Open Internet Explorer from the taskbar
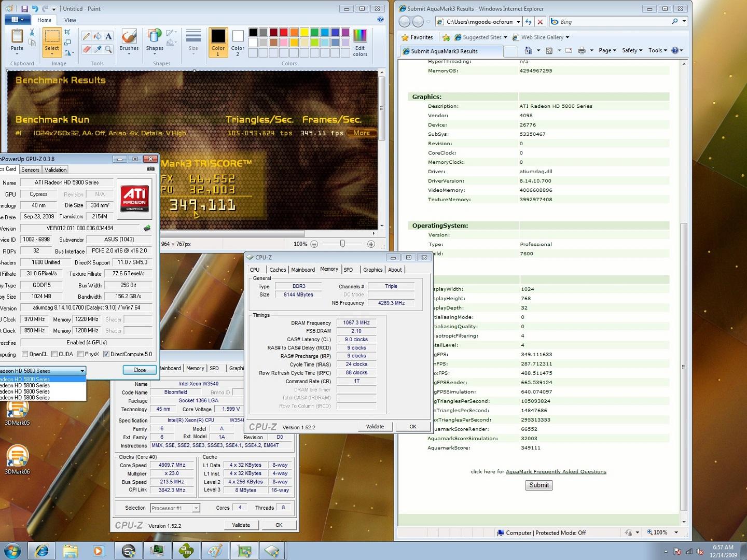 click(41, 551)
